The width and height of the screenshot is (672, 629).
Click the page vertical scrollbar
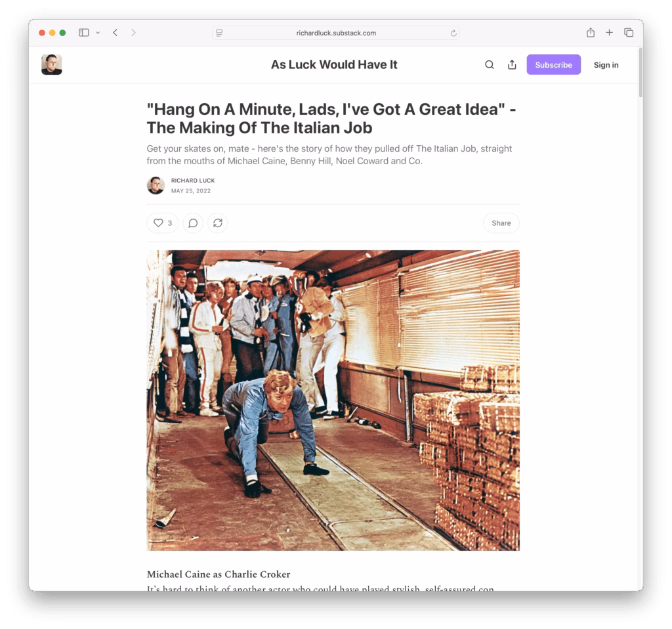pos(640,73)
